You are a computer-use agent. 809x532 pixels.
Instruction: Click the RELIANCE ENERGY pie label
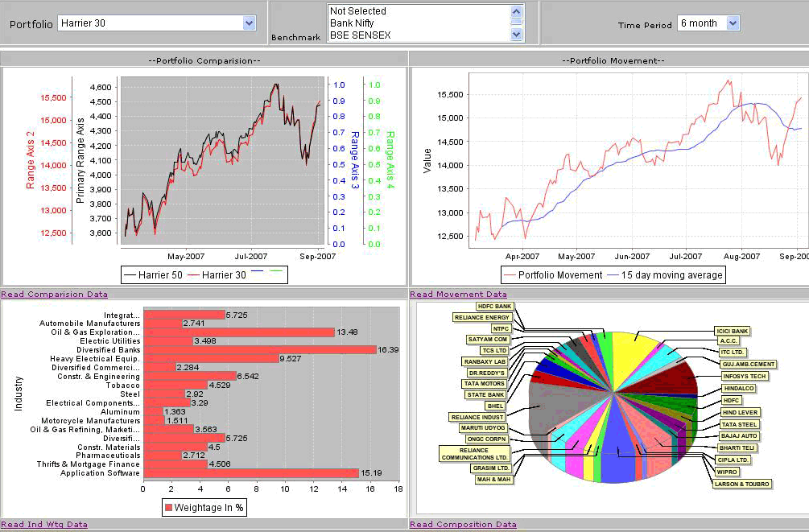pos(482,317)
